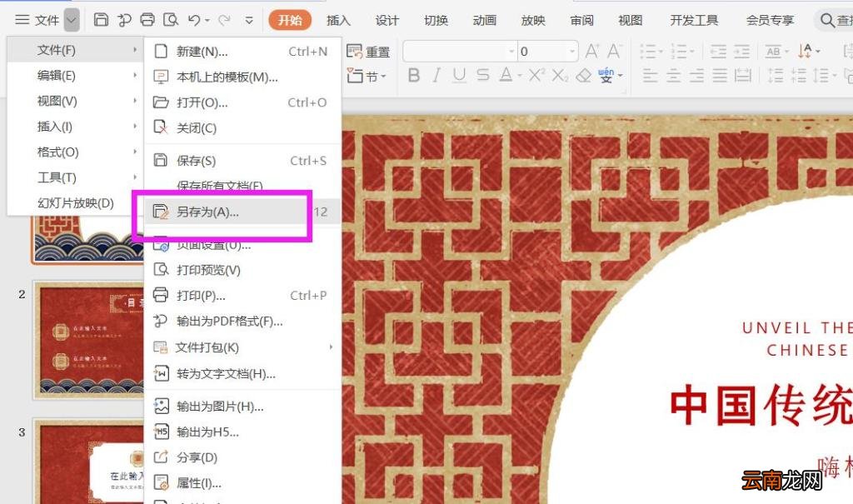
Task: Click the 文件 hamburger menu button
Action: click(x=37, y=20)
